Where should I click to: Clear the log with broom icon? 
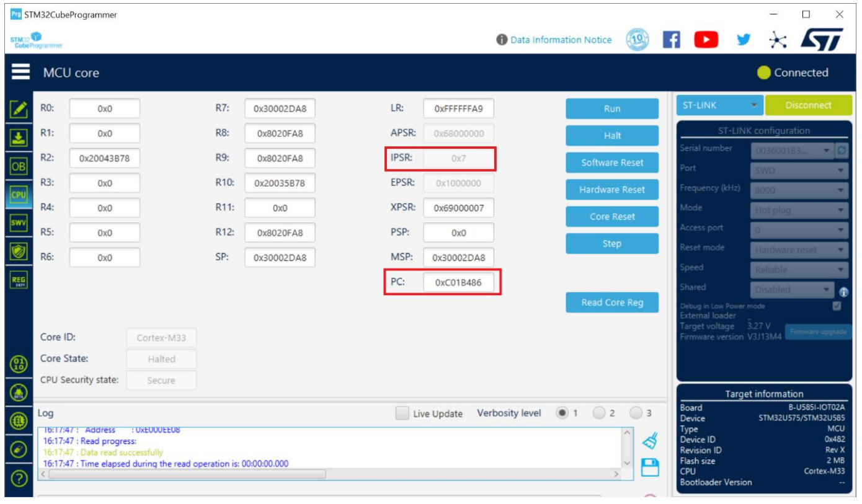(x=649, y=441)
